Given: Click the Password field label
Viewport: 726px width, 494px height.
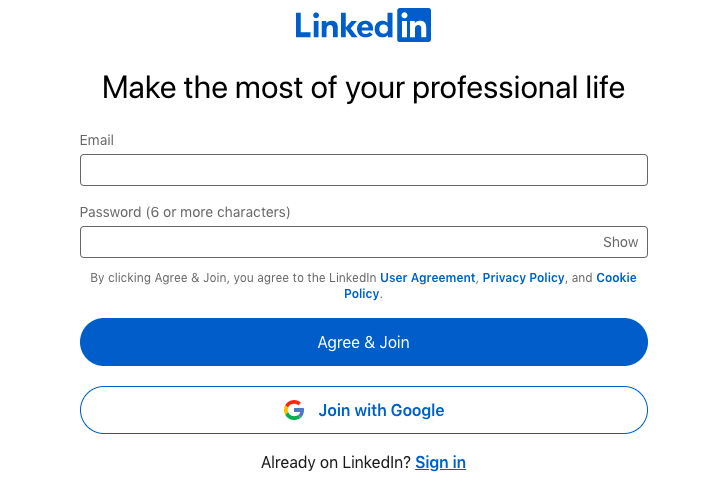Looking at the screenshot, I should pos(110,212).
